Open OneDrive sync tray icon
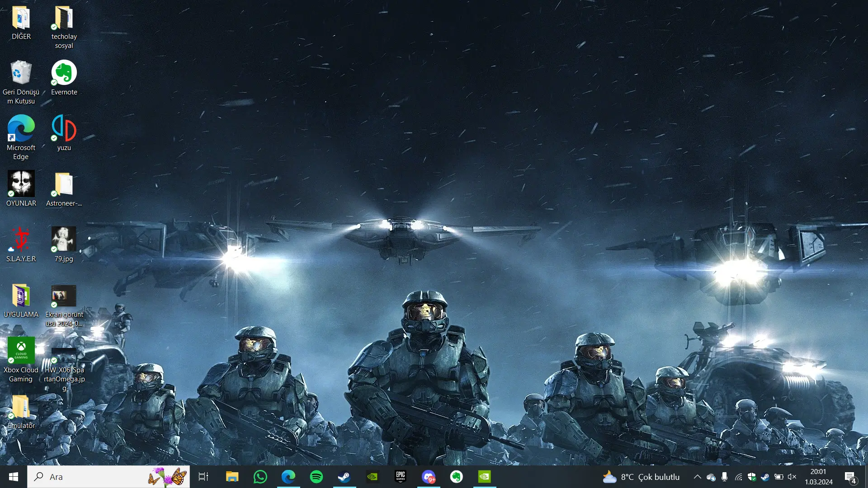 pyautogui.click(x=711, y=477)
